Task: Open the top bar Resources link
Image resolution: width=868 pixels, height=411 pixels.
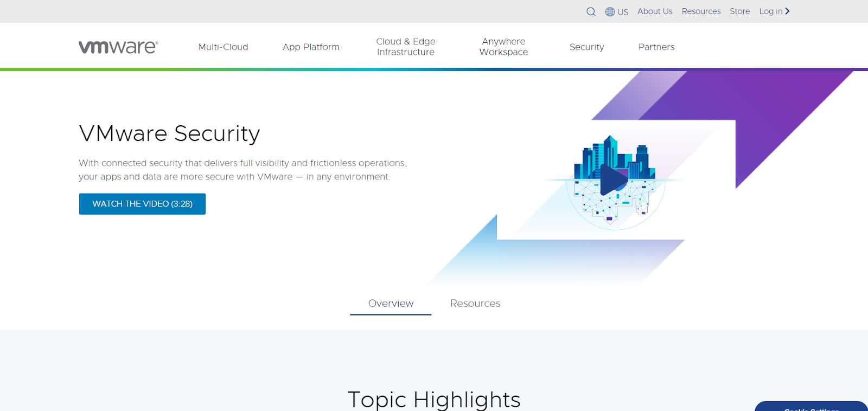Action: (701, 11)
